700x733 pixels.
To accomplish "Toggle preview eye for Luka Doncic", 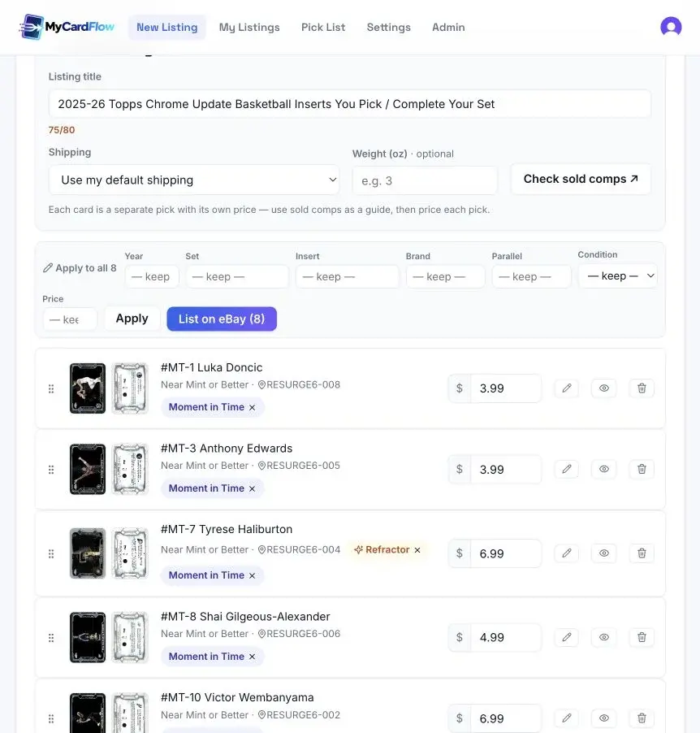I will [x=603, y=388].
